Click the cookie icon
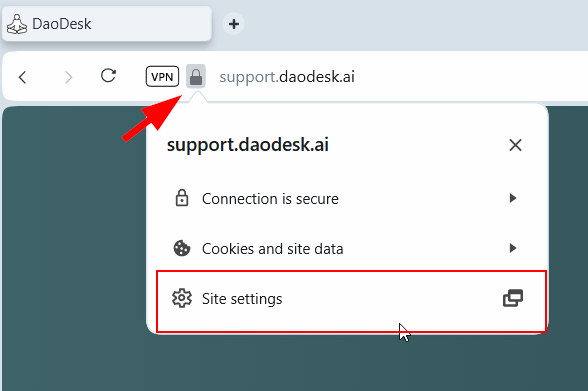Image resolution: width=588 pixels, height=391 pixels. click(x=182, y=248)
